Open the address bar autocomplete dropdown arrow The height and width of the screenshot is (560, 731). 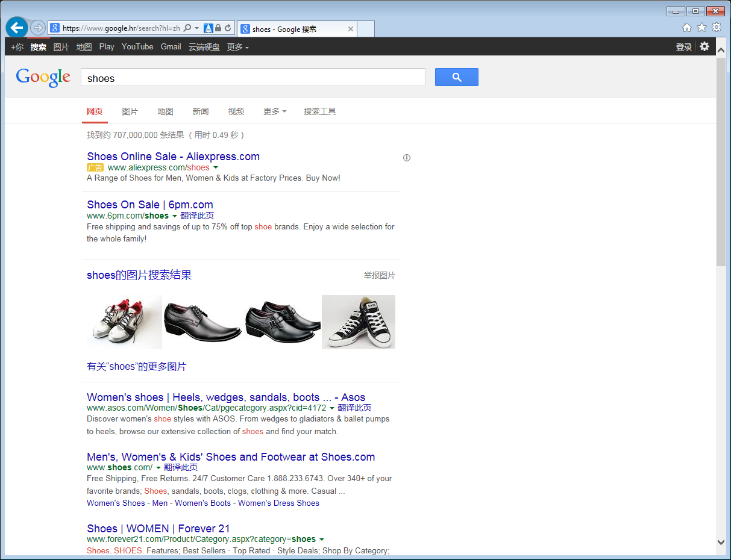click(196, 28)
